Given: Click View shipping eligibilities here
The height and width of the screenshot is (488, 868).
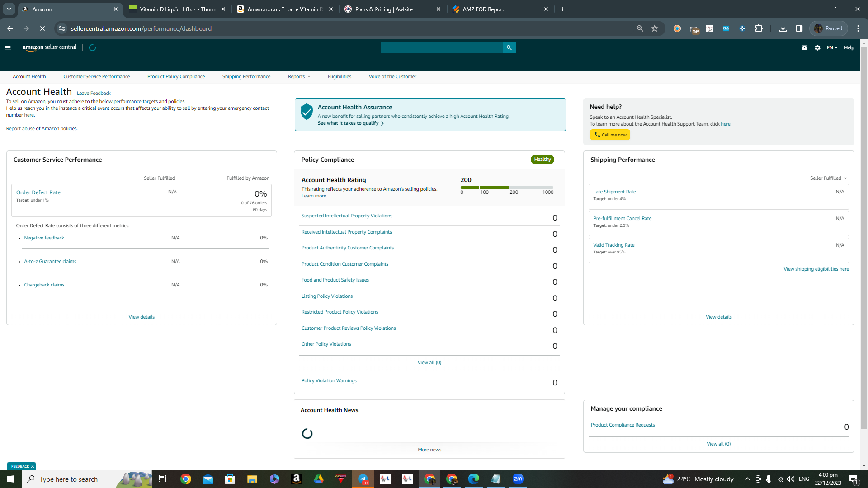Looking at the screenshot, I should pyautogui.click(x=816, y=269).
